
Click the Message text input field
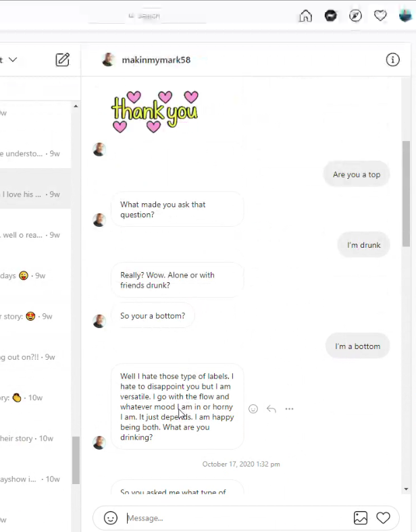236,518
